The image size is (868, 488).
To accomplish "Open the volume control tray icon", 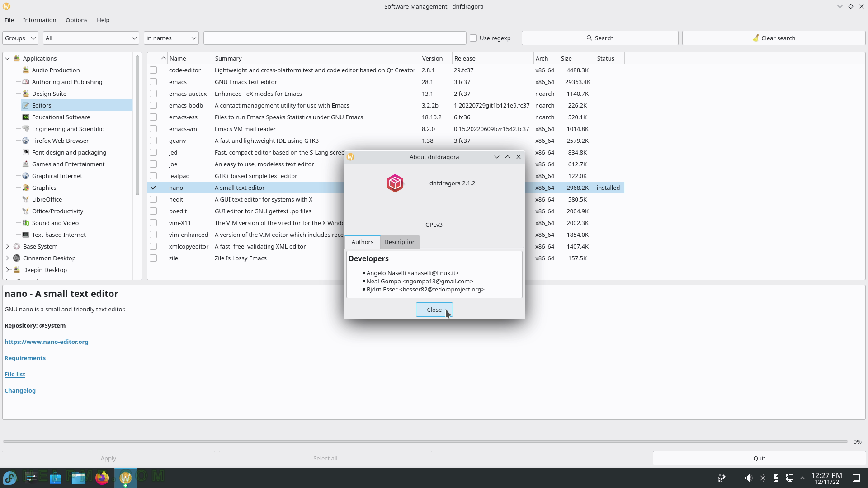I will click(x=749, y=478).
